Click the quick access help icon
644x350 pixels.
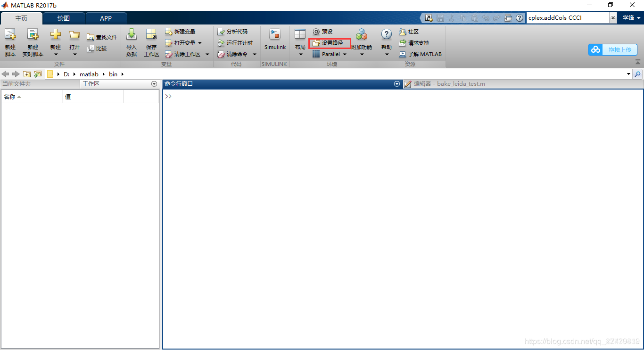click(x=520, y=18)
